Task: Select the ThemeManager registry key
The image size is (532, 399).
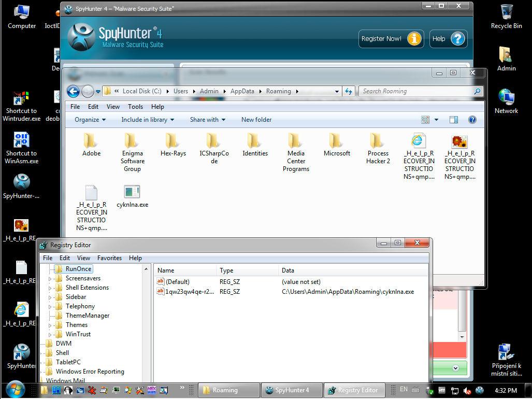Action: pos(88,316)
